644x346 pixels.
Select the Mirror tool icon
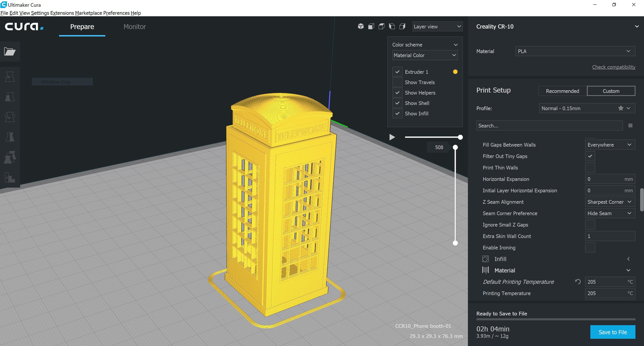click(10, 137)
